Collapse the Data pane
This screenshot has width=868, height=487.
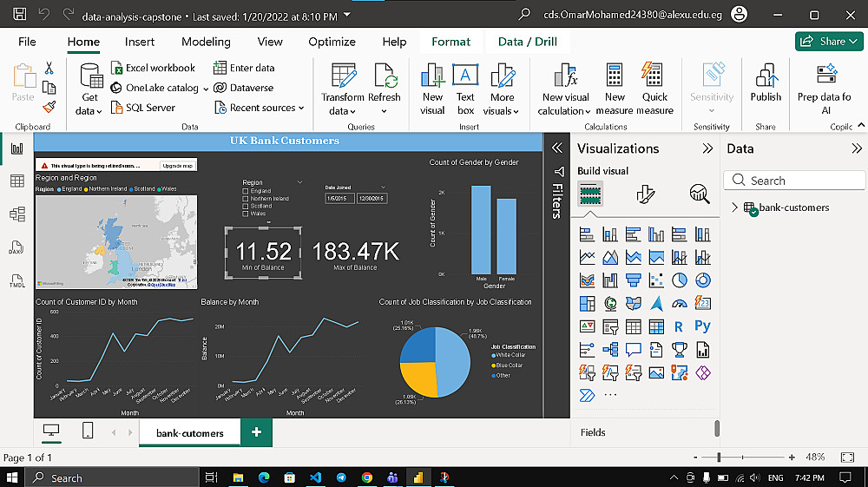[857, 148]
